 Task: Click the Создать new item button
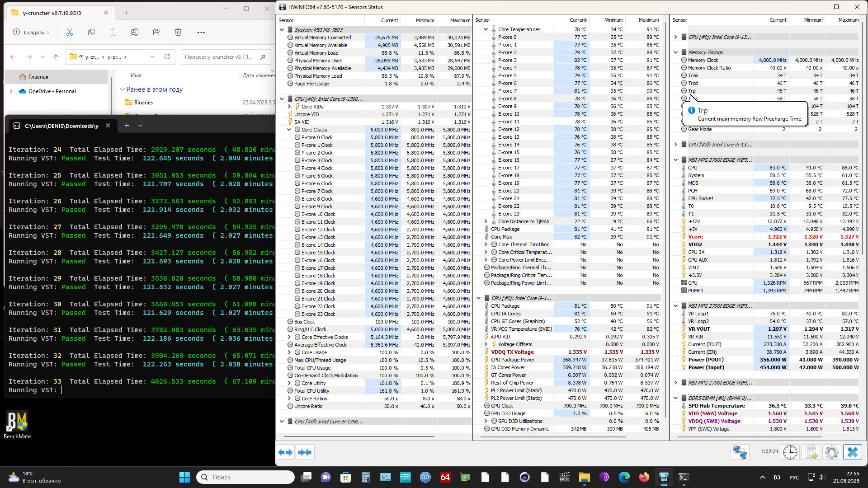pos(32,32)
